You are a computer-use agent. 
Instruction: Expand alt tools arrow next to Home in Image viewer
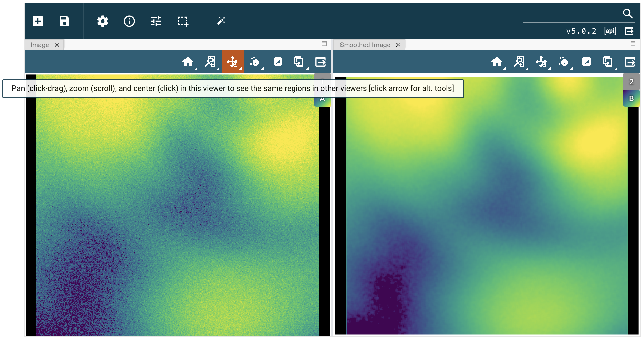pyautogui.click(x=196, y=69)
